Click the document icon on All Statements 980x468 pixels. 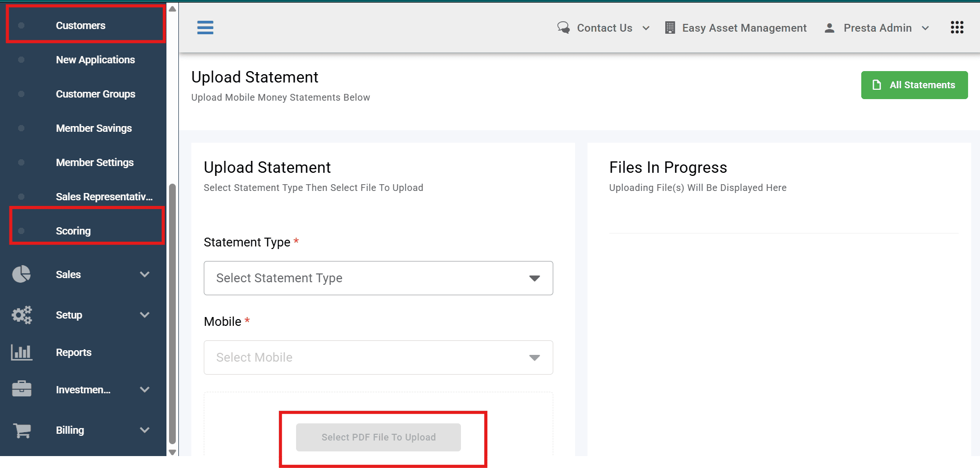tap(877, 85)
